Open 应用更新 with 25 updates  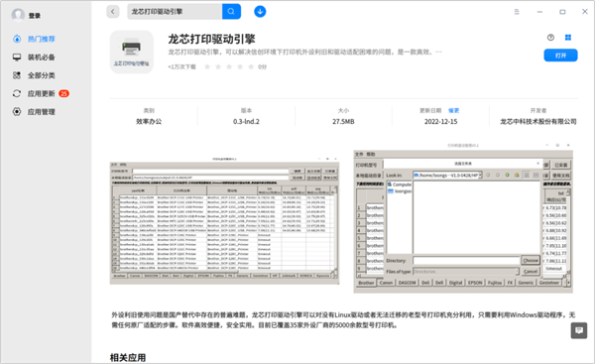[x=42, y=93]
